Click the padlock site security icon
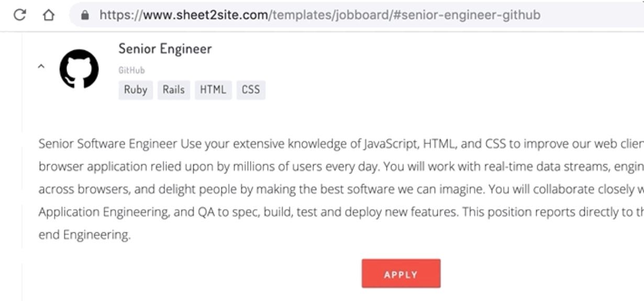The width and height of the screenshot is (644, 301). coord(86,15)
